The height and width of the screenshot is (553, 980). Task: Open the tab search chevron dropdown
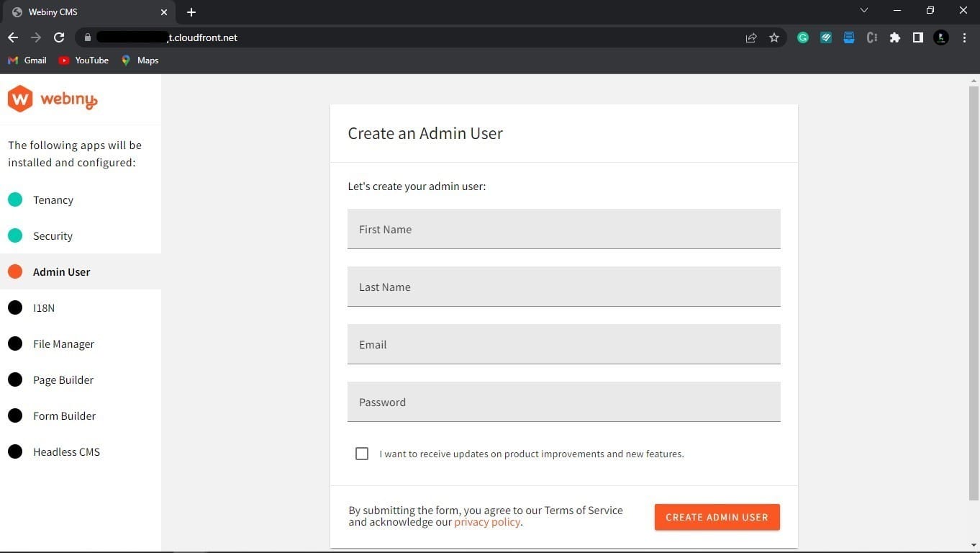click(x=863, y=11)
